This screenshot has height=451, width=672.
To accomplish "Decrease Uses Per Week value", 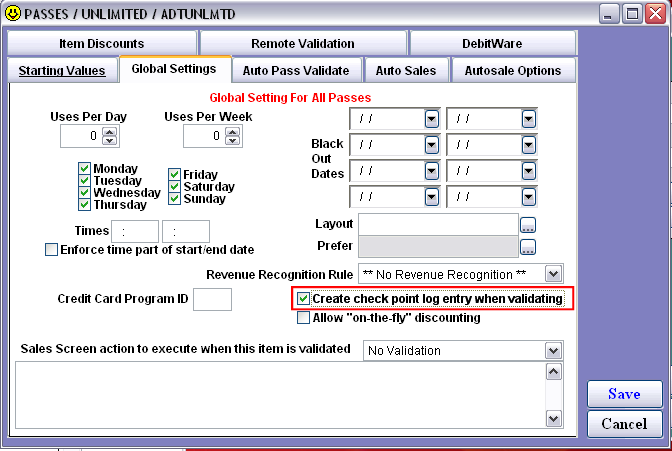I will tap(233, 141).
